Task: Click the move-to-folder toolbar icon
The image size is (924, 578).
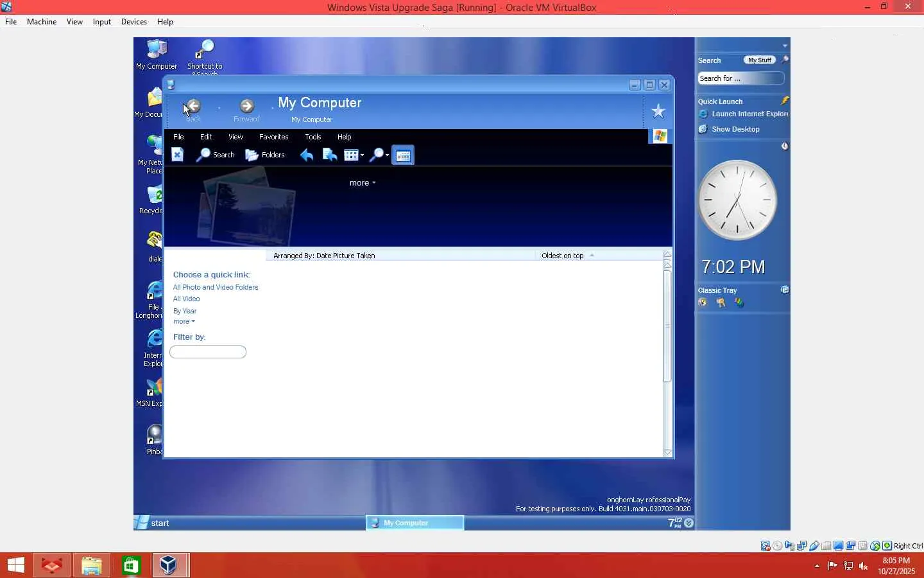Action: [330, 155]
